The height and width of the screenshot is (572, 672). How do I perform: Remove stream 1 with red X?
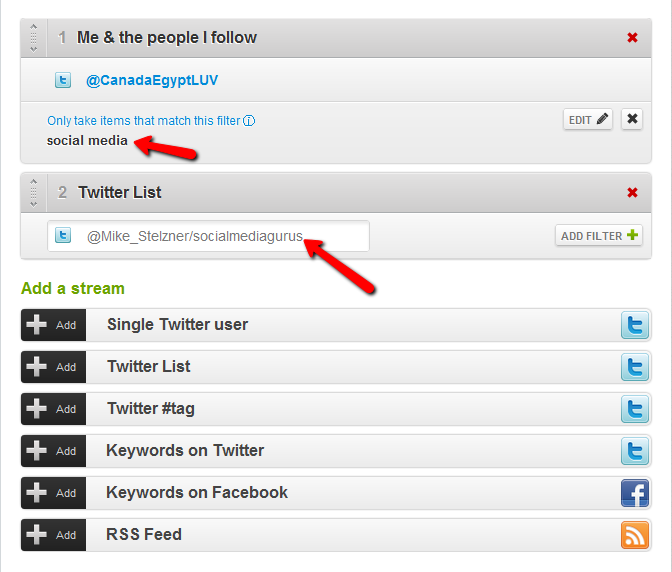(632, 38)
